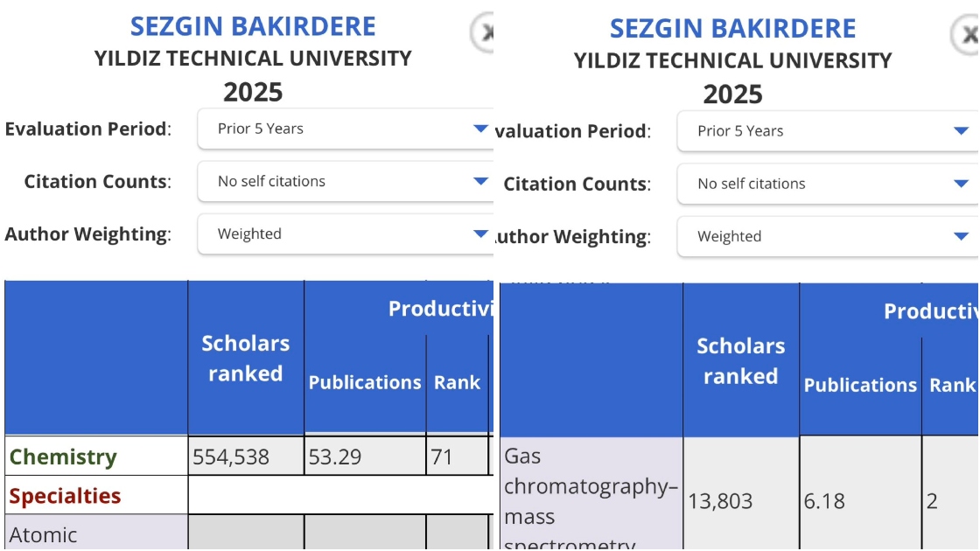Open Citation Counts dropdown in right panel
Viewport: 980px width, 551px height.
tap(826, 185)
